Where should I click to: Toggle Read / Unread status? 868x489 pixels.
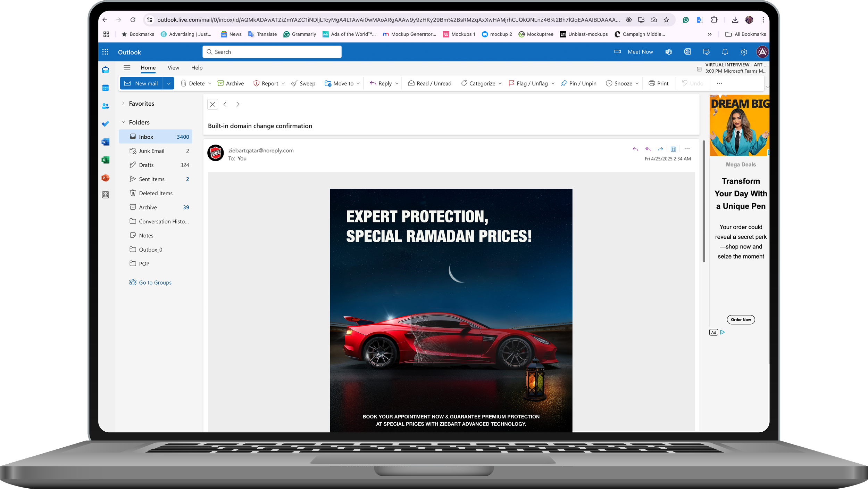click(429, 83)
